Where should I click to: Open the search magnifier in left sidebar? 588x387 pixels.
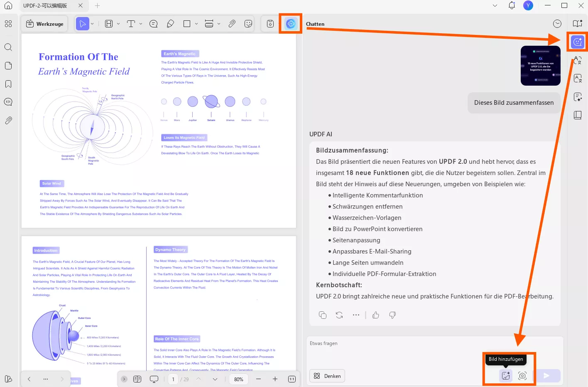(x=8, y=47)
